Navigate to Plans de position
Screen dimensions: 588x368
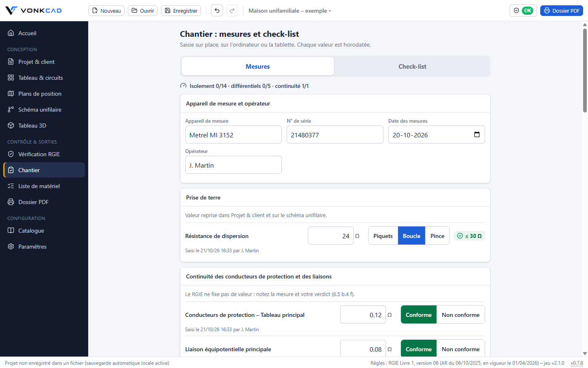pyautogui.click(x=44, y=94)
